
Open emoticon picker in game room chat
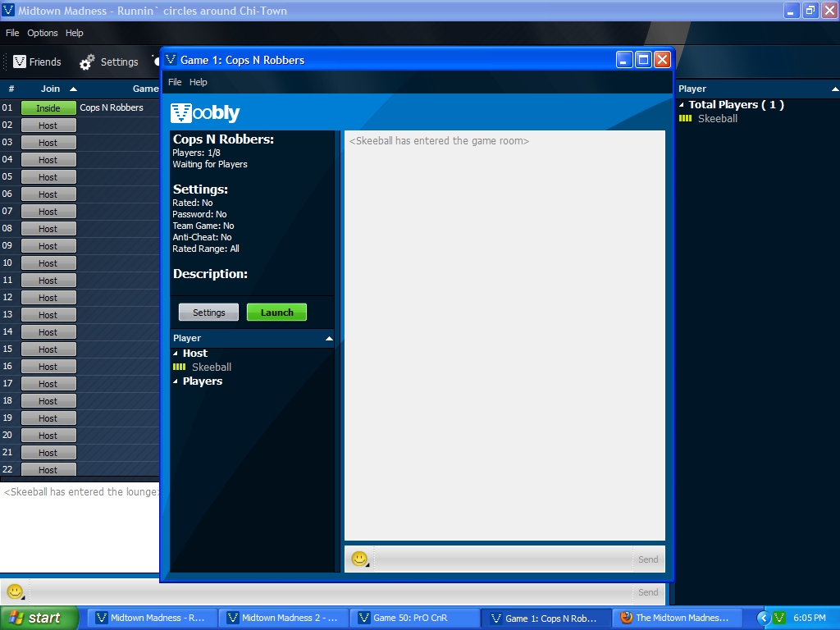tap(359, 559)
